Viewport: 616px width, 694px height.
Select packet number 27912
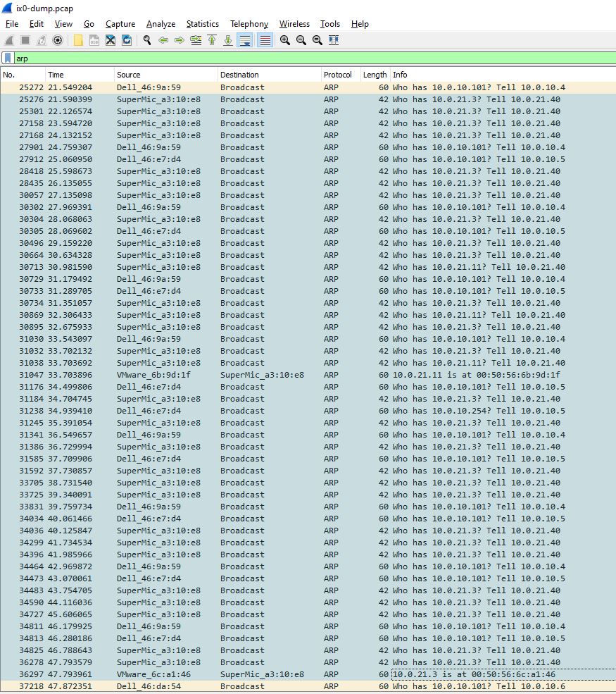[308, 159]
